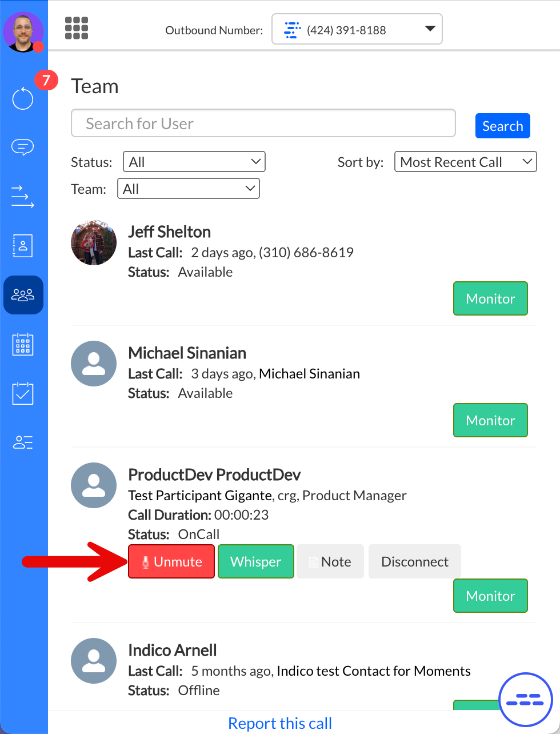
Task: Toggle Whisper on ProductDev call
Action: tap(255, 561)
